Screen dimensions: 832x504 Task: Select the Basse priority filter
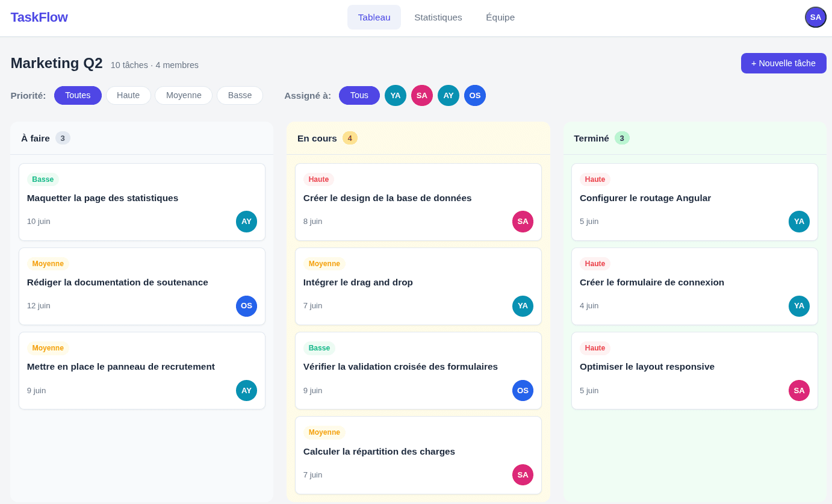click(240, 95)
